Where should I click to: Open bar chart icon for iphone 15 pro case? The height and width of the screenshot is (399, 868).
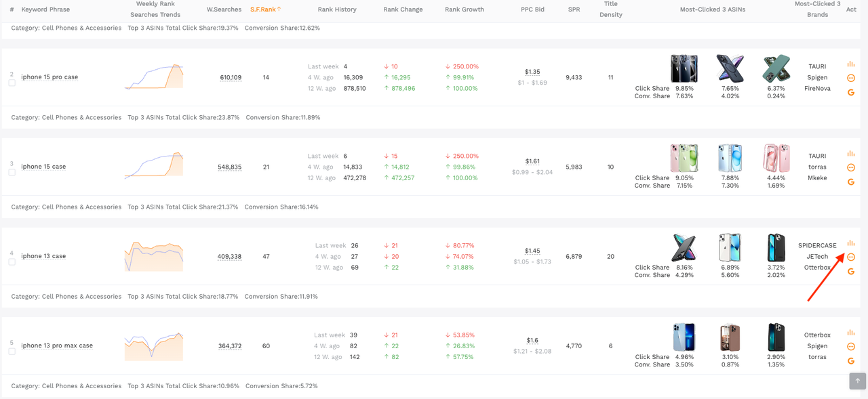pyautogui.click(x=851, y=64)
